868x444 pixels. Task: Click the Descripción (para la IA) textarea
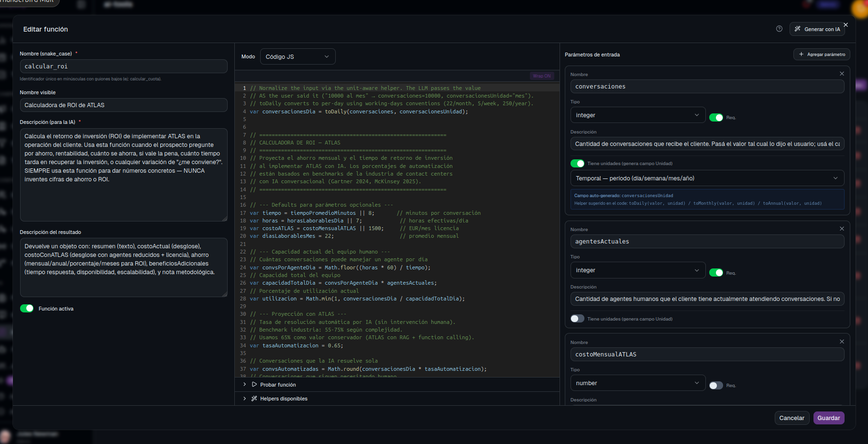tap(123, 175)
